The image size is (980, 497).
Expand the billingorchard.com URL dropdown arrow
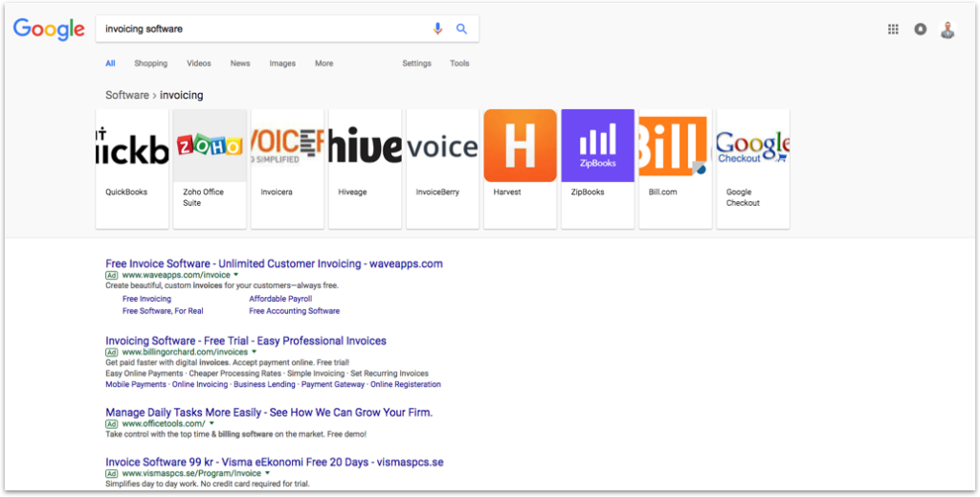click(x=254, y=352)
